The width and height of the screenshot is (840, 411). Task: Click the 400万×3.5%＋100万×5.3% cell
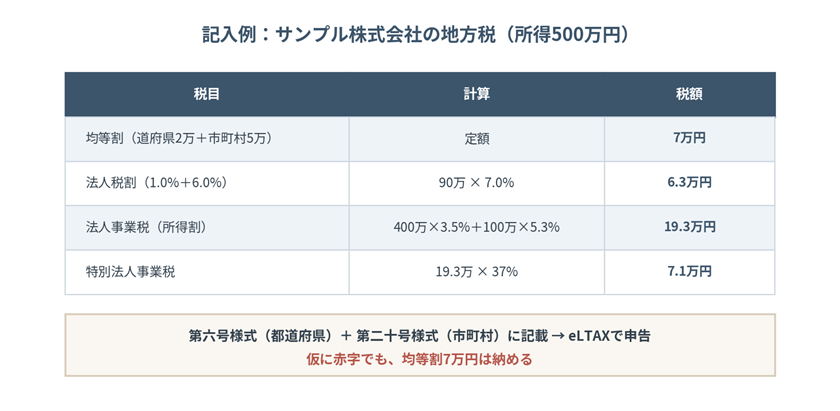[477, 228]
